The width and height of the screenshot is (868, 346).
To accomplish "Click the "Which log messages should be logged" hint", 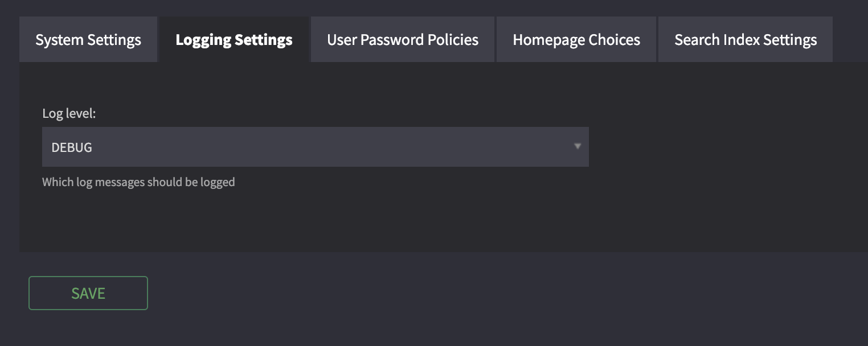I will coord(138,183).
